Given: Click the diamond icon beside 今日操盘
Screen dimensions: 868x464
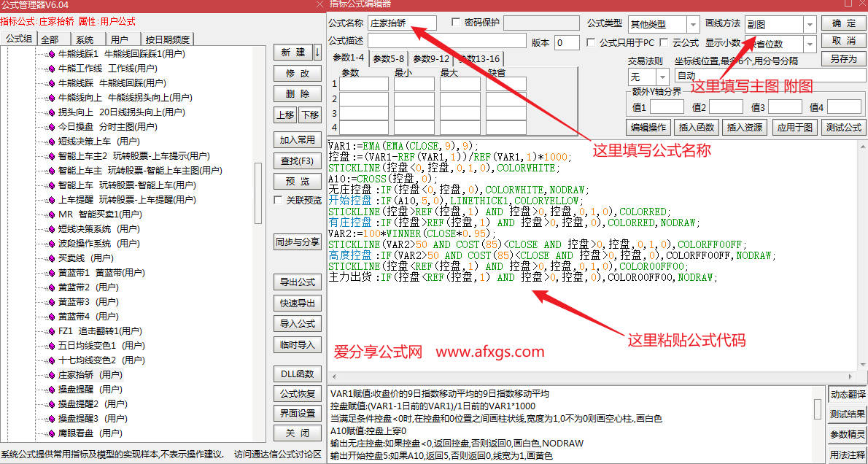Looking at the screenshot, I should point(51,127).
